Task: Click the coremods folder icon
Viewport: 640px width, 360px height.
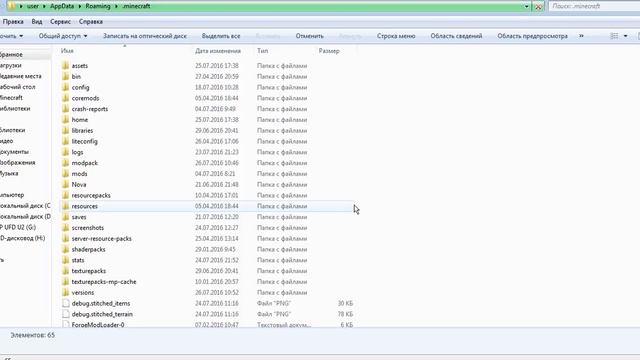Action: tap(65, 98)
